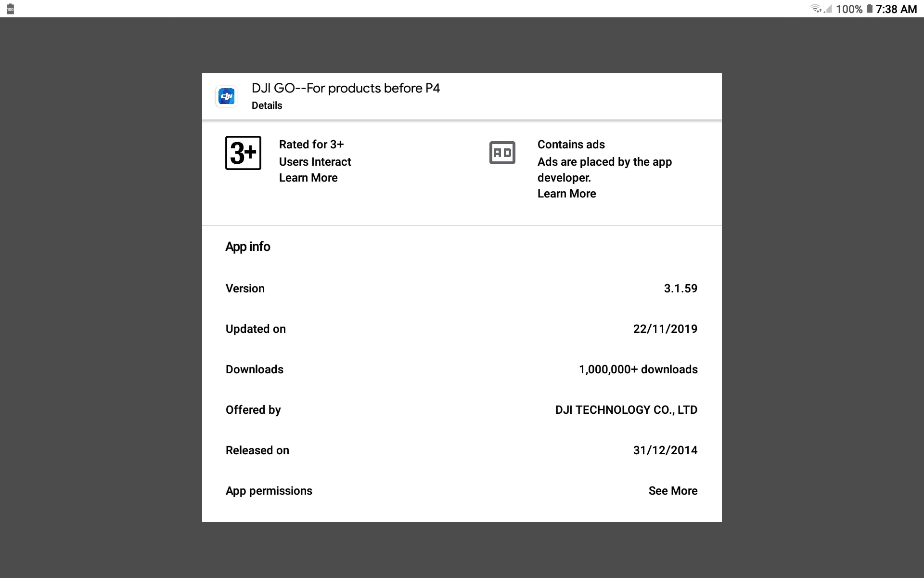
Task: Tap the Version label
Action: coord(245,289)
